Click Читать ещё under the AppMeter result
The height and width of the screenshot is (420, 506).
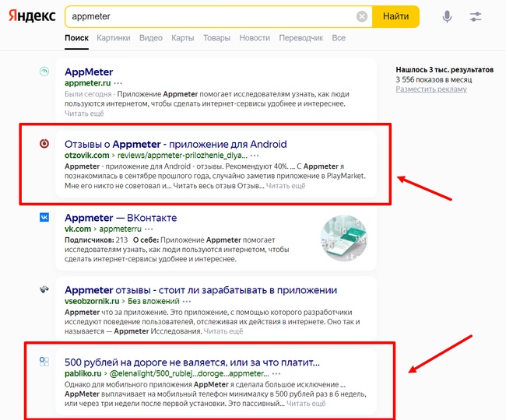tap(84, 114)
